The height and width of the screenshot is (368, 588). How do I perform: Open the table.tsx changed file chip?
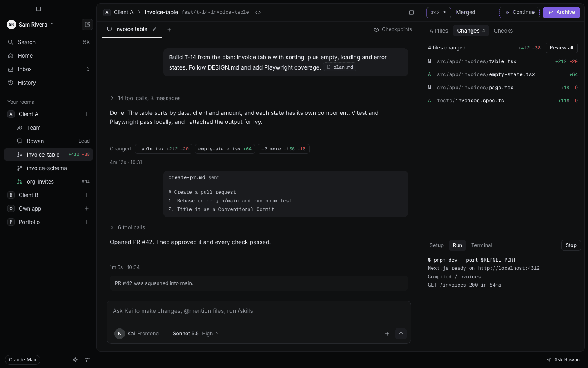pyautogui.click(x=163, y=149)
